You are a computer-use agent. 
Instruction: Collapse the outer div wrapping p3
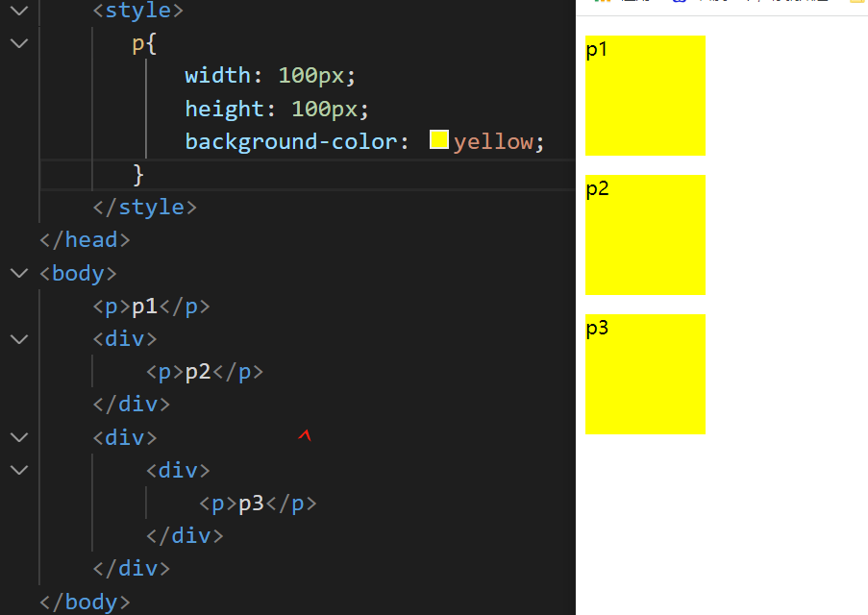coord(18,437)
